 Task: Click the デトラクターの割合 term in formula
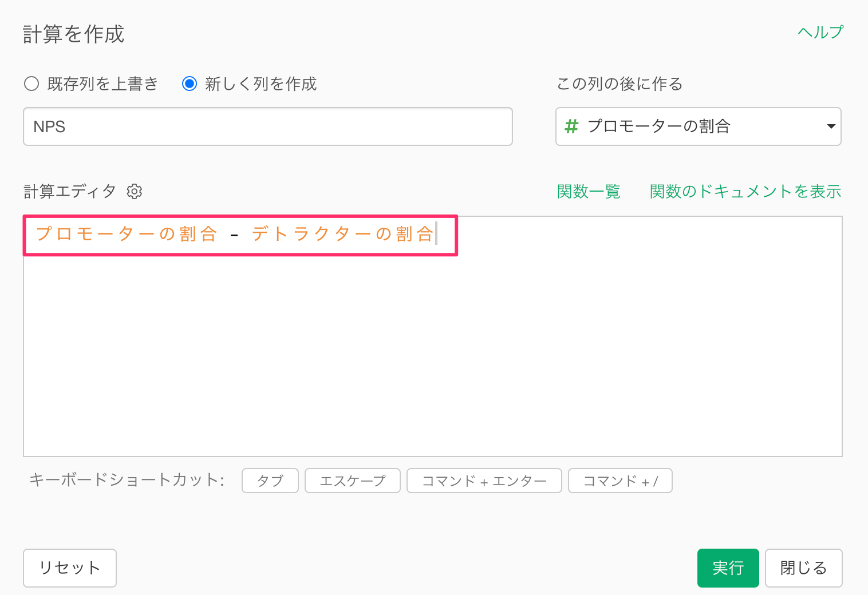(x=342, y=234)
